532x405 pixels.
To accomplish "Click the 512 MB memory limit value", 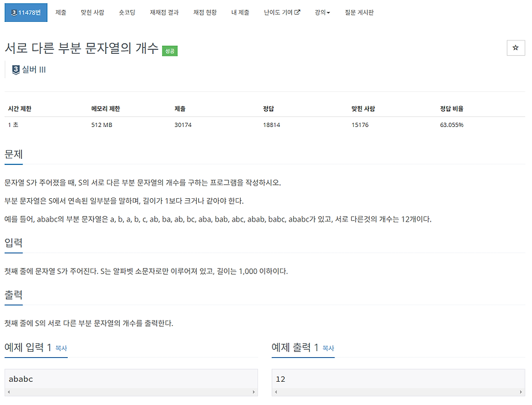I will 102,125.
